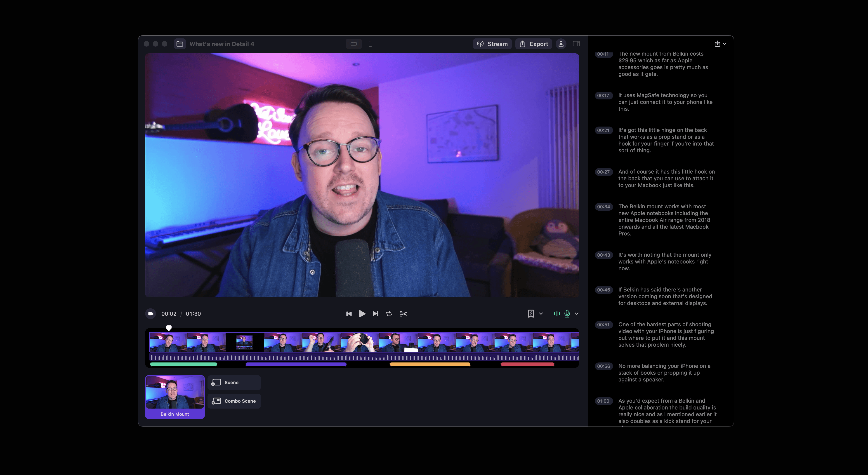The image size is (868, 475).
Task: Skip to the previous clip
Action: [349, 314]
